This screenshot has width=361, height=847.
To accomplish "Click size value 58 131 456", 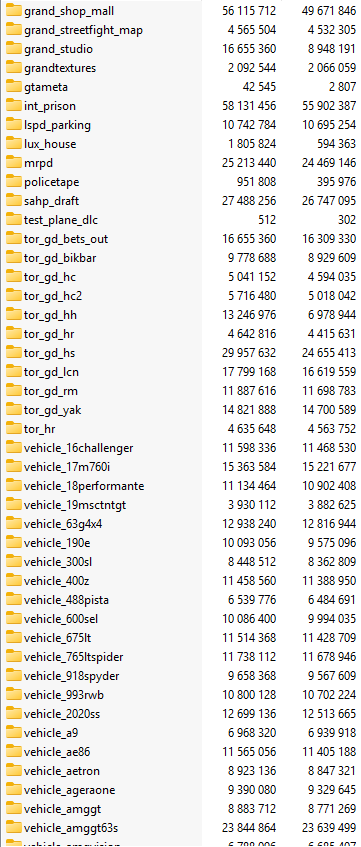I will click(x=249, y=105).
